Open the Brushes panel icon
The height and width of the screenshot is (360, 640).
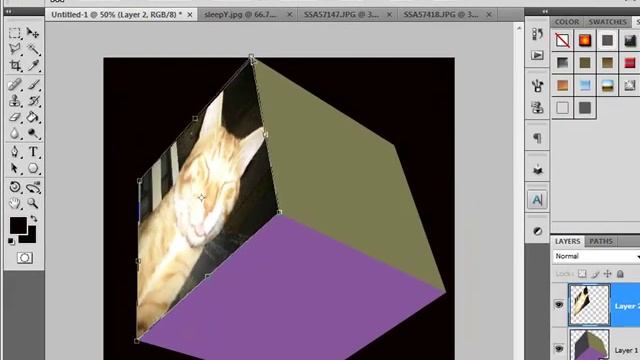tap(537, 86)
